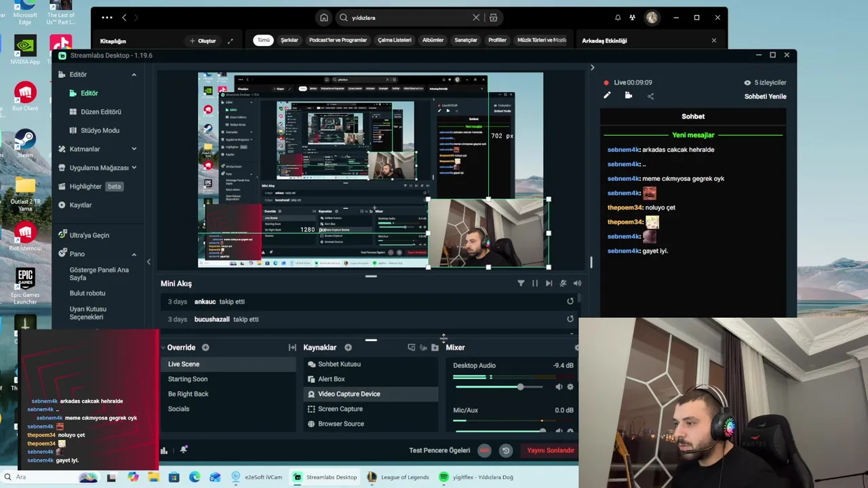Screen dimensions: 868x488
Task: Click Test Pencere Ögeleri
Action: click(439, 450)
